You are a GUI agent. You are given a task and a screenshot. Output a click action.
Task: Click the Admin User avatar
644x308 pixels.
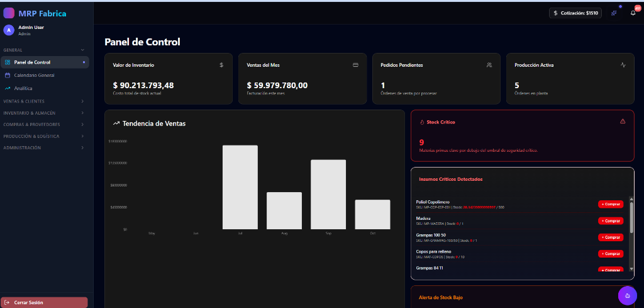(9, 30)
